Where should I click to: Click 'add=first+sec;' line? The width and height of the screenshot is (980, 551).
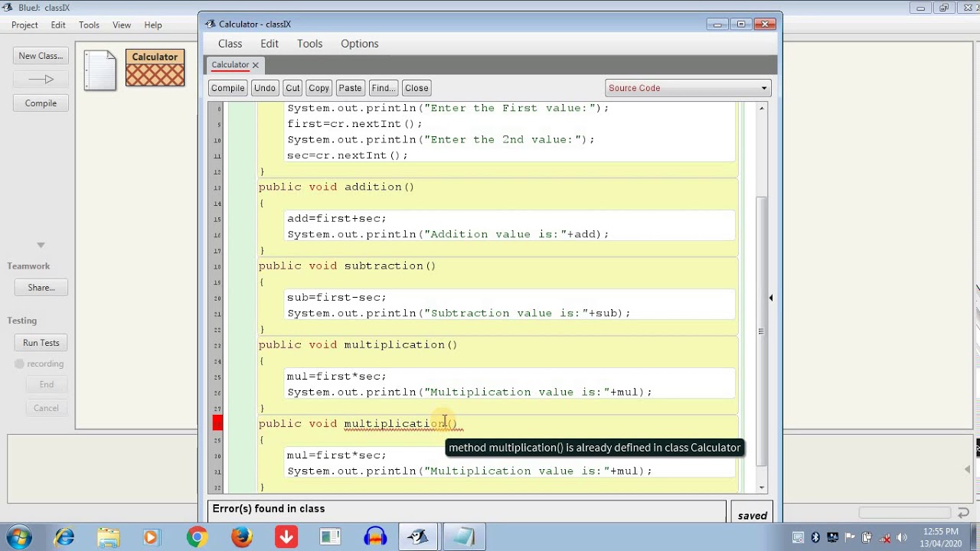337,218
